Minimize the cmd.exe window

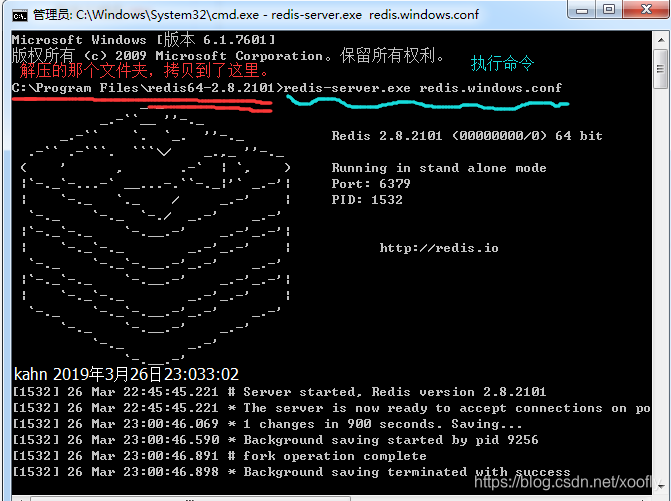[x=582, y=10]
